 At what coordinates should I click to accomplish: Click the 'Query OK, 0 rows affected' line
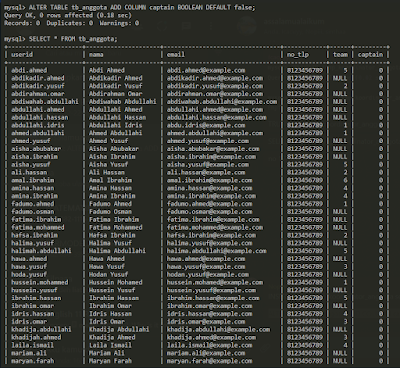pos(68,15)
